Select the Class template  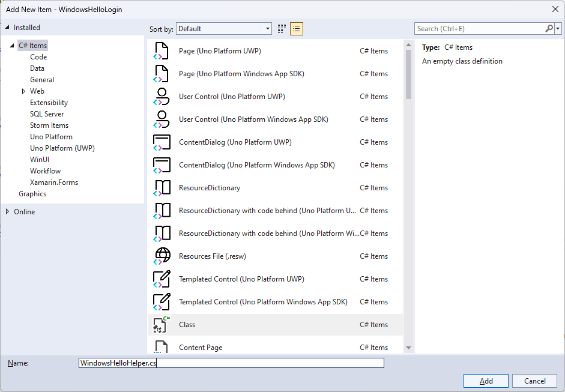[x=187, y=325]
